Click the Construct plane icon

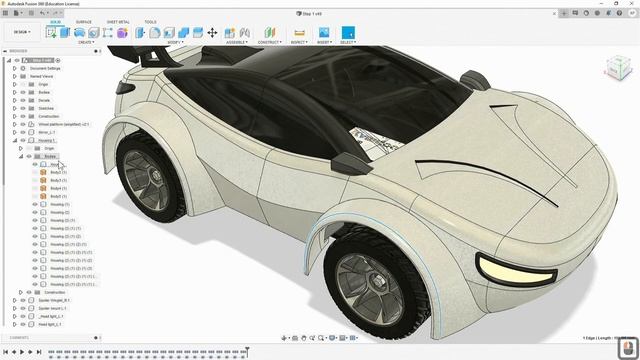(x=270, y=32)
